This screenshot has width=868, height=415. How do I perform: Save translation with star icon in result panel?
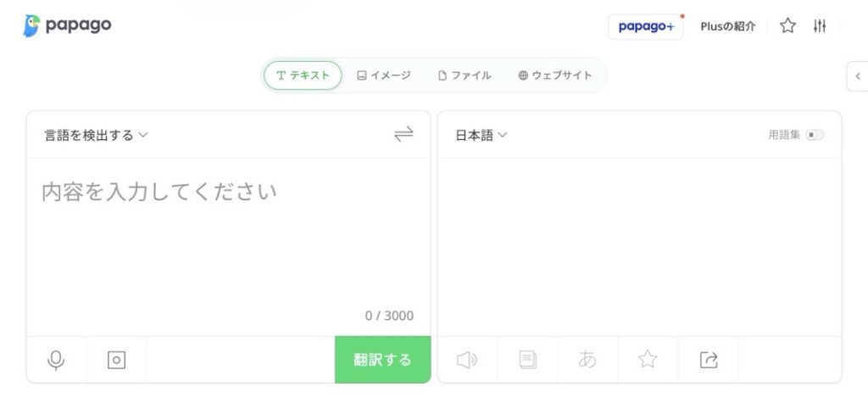(648, 360)
